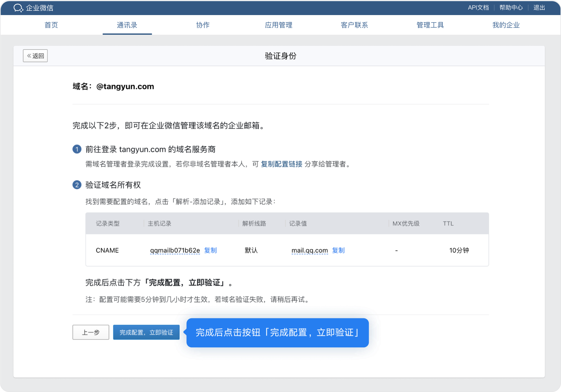Switch to the 通讯录 tab
Viewport: 561px width, 392px height.
click(x=127, y=25)
